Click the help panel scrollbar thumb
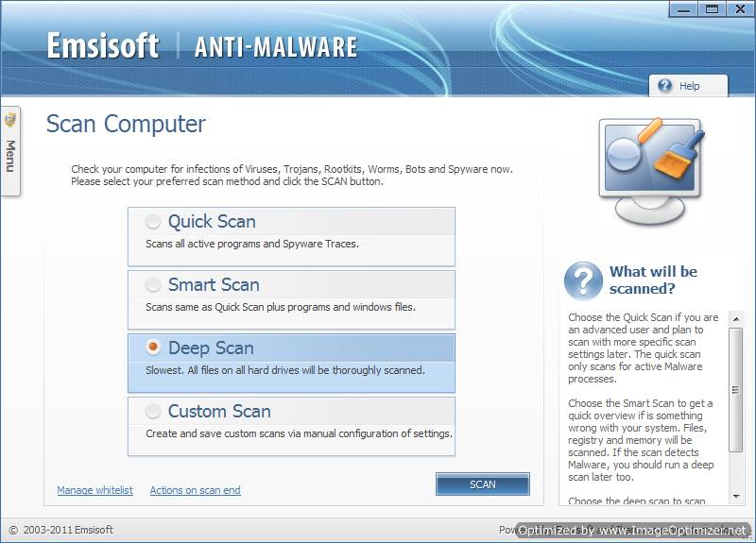 click(736, 390)
